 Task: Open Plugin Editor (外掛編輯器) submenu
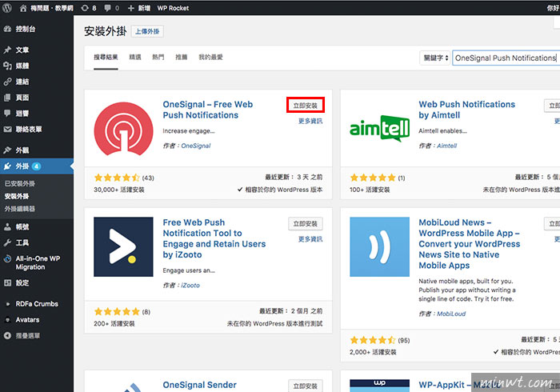[20, 209]
